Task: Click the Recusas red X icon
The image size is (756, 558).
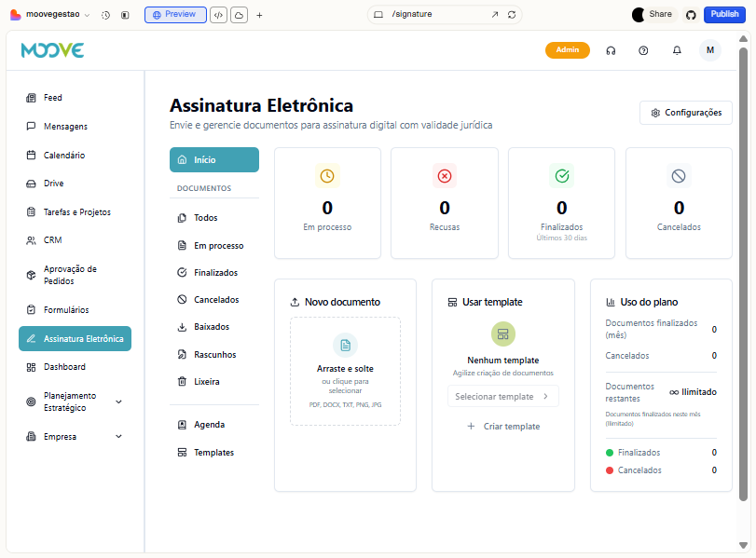Action: [445, 176]
